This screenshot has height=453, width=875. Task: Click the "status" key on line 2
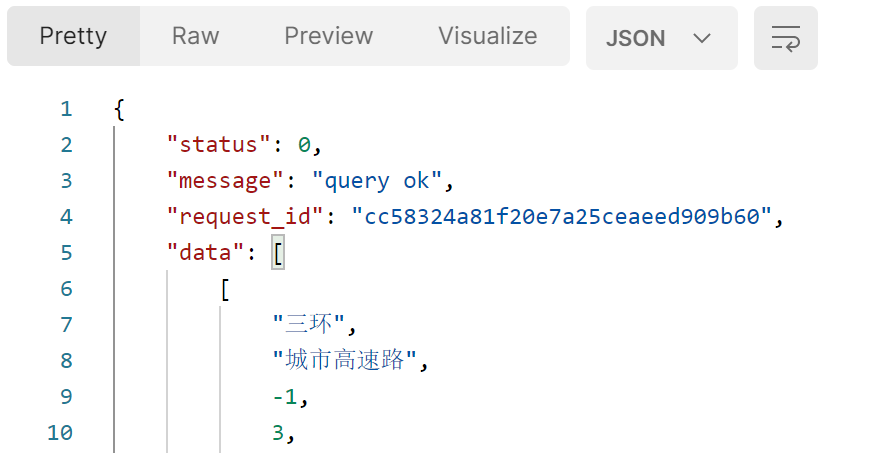pos(218,145)
